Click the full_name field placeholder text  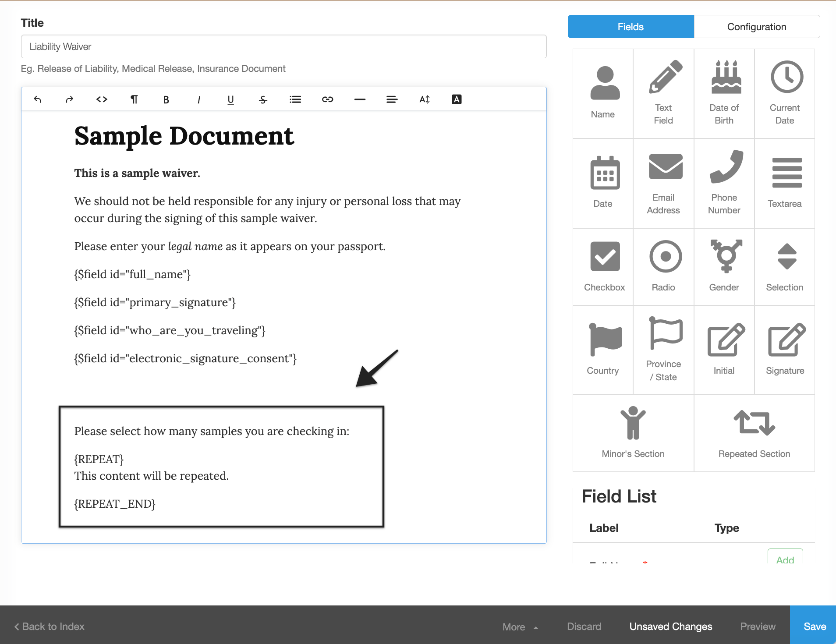[x=132, y=274]
